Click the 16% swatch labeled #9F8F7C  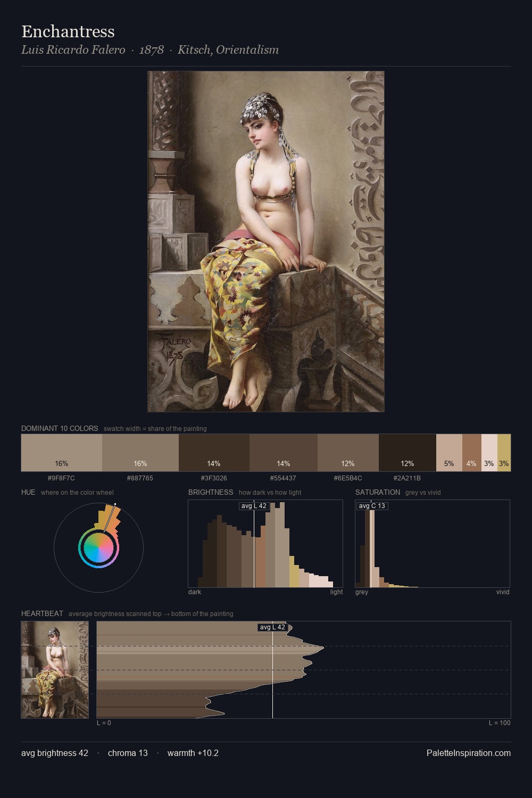(62, 453)
